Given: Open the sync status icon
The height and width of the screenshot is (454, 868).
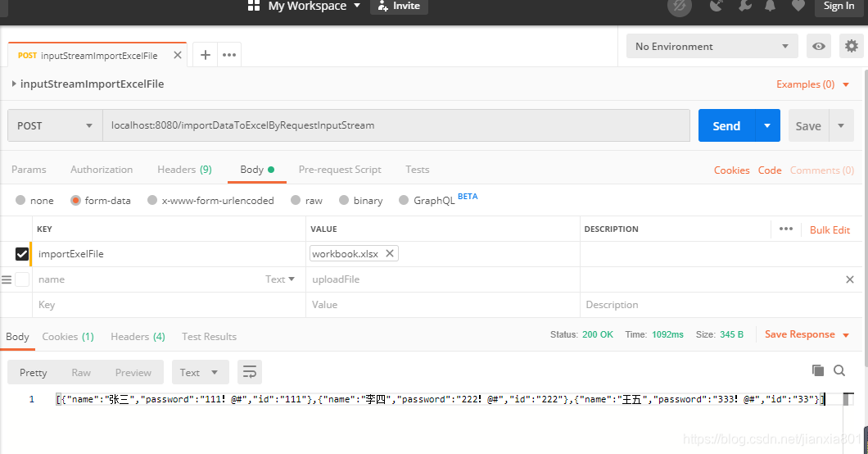Looking at the screenshot, I should click(x=679, y=7).
